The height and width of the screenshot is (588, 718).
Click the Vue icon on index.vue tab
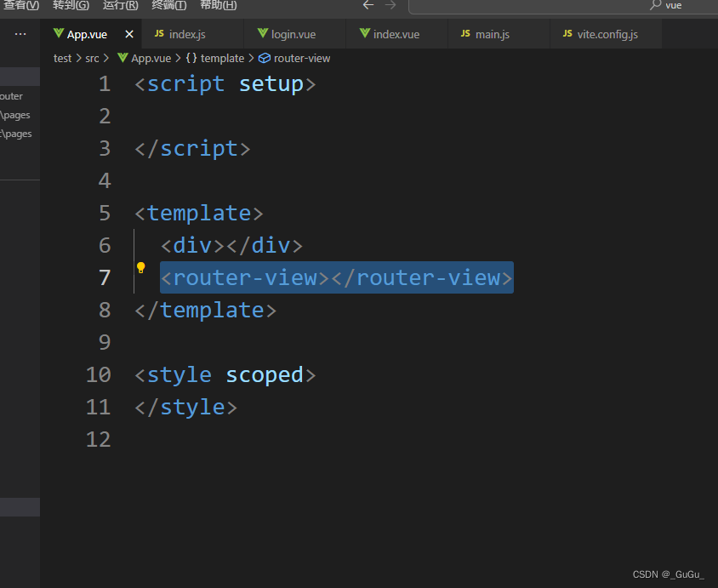(x=364, y=33)
